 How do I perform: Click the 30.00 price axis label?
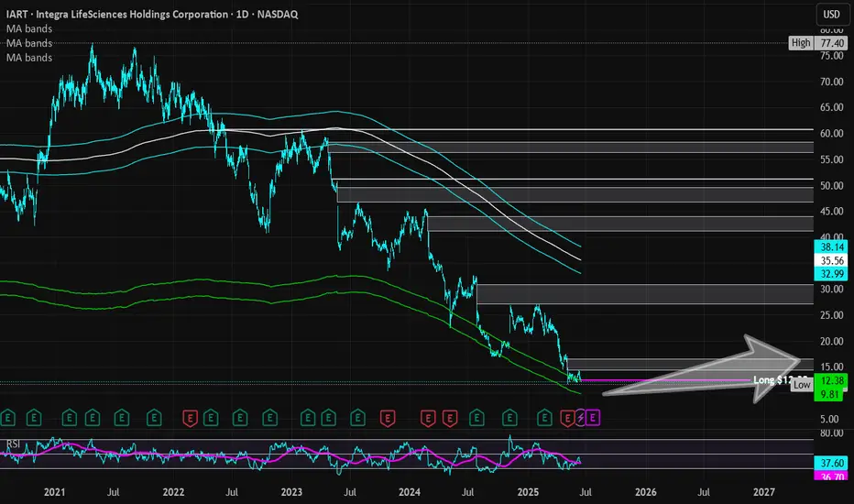tap(832, 290)
